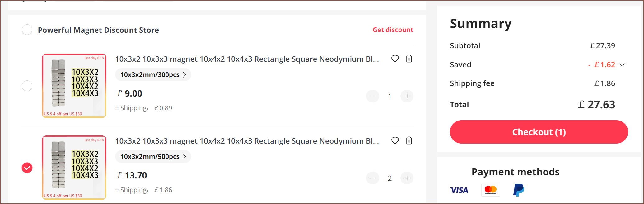
Task: Click the PayPal payment icon
Action: (518, 190)
